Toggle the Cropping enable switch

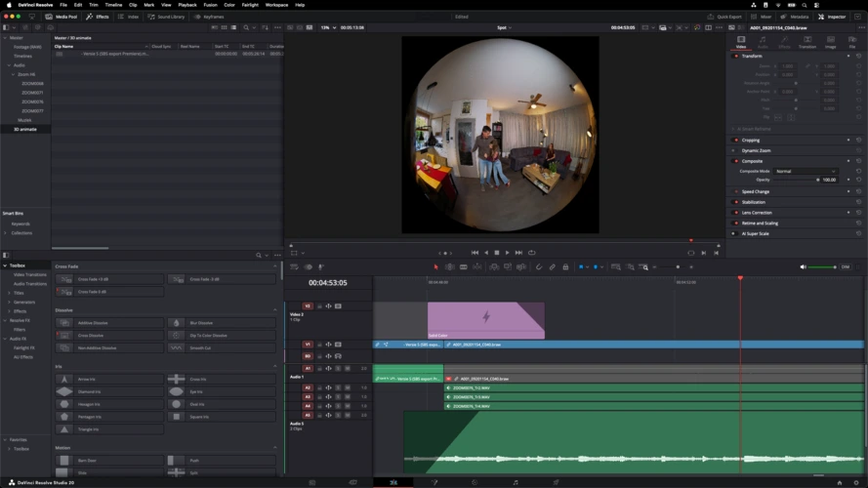[735, 140]
